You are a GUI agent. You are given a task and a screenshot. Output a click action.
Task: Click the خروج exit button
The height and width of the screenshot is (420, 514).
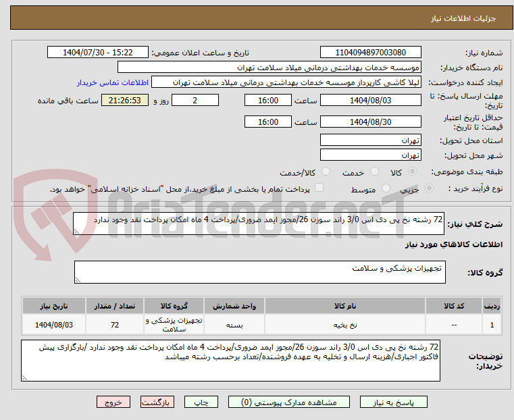point(113,402)
